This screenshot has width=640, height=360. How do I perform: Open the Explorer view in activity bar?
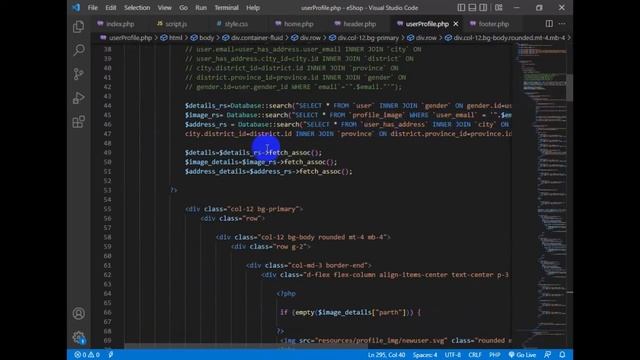point(78,27)
